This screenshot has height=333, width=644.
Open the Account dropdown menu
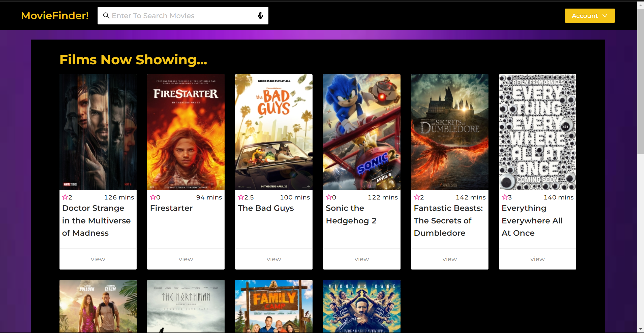point(590,16)
